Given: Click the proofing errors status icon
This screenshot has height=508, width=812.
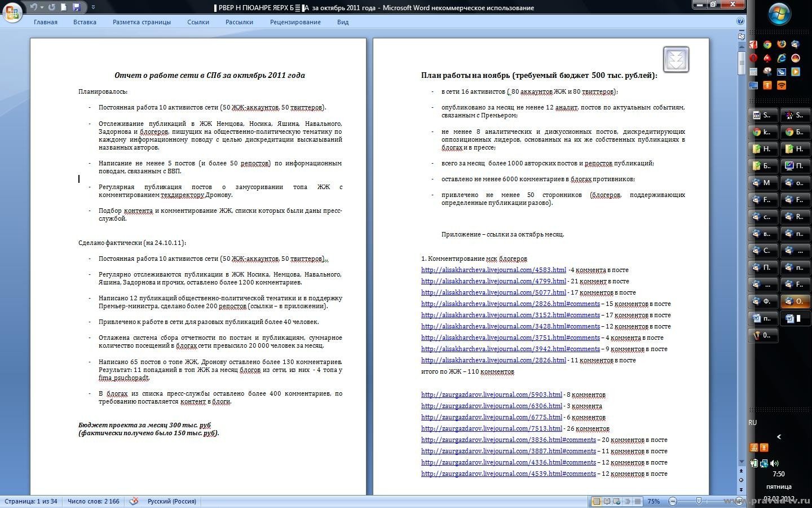Looking at the screenshot, I should pos(134,501).
